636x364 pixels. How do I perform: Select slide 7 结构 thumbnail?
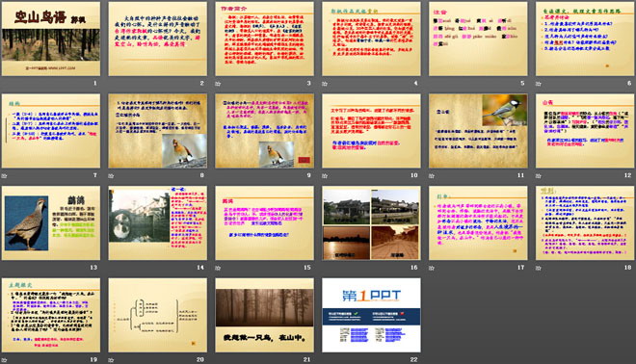(51, 131)
